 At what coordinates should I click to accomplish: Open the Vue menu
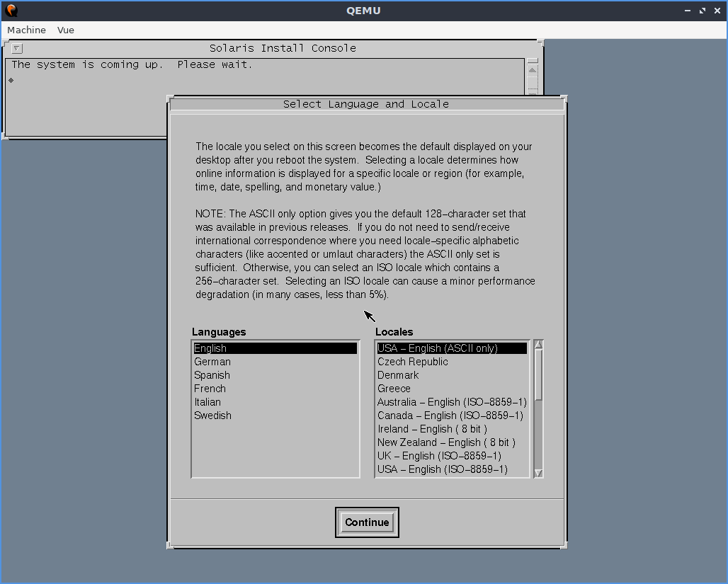tap(65, 30)
